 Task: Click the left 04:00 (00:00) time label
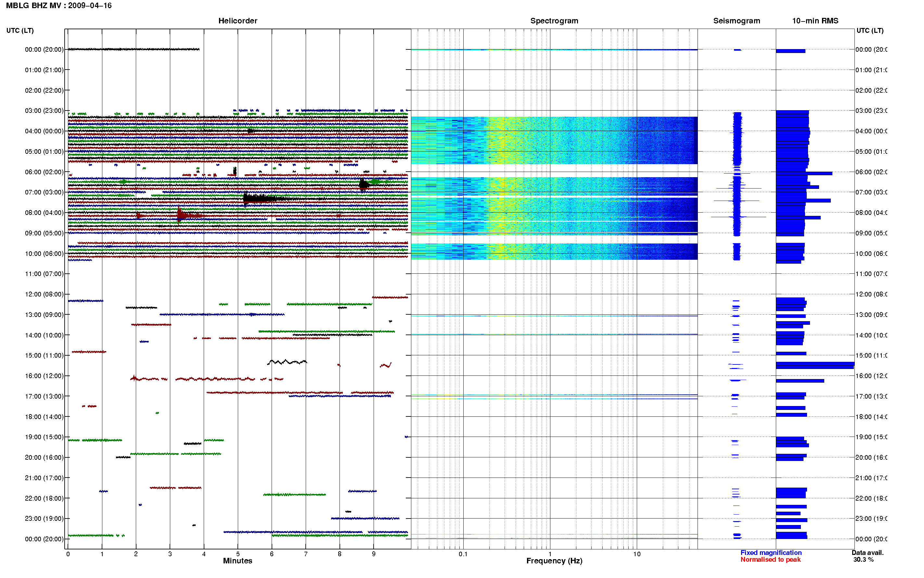tap(44, 131)
